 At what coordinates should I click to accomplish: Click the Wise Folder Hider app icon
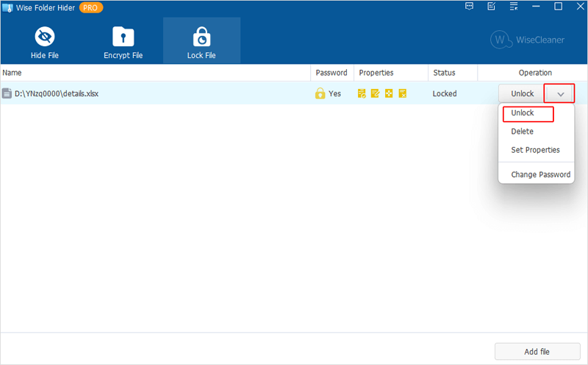(x=7, y=8)
